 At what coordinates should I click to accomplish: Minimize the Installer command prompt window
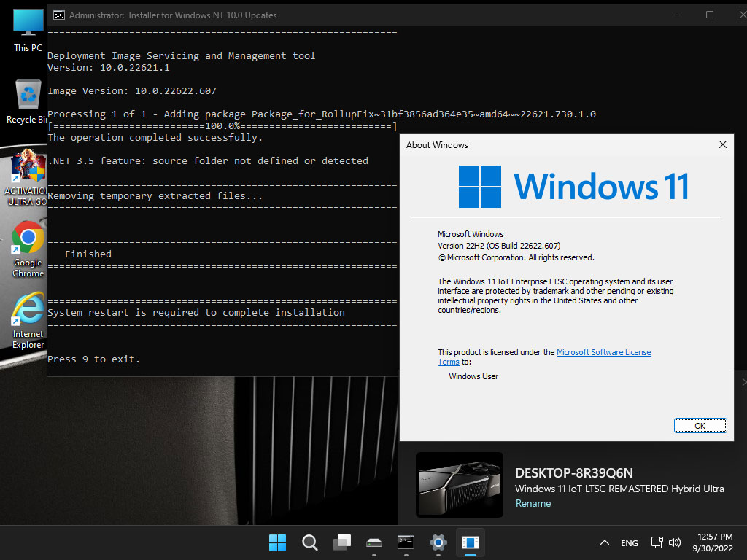tap(676, 15)
